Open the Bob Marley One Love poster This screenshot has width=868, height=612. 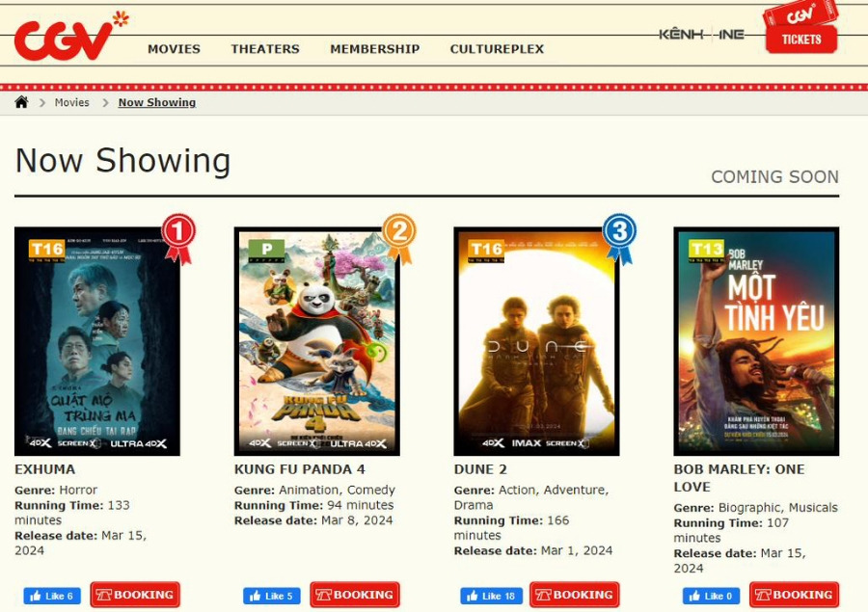(756, 341)
